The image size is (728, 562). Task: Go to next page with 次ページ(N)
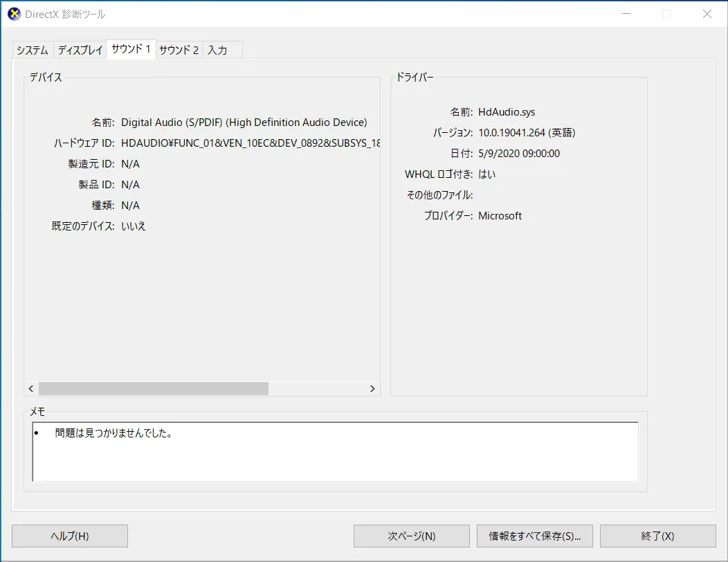click(x=411, y=536)
